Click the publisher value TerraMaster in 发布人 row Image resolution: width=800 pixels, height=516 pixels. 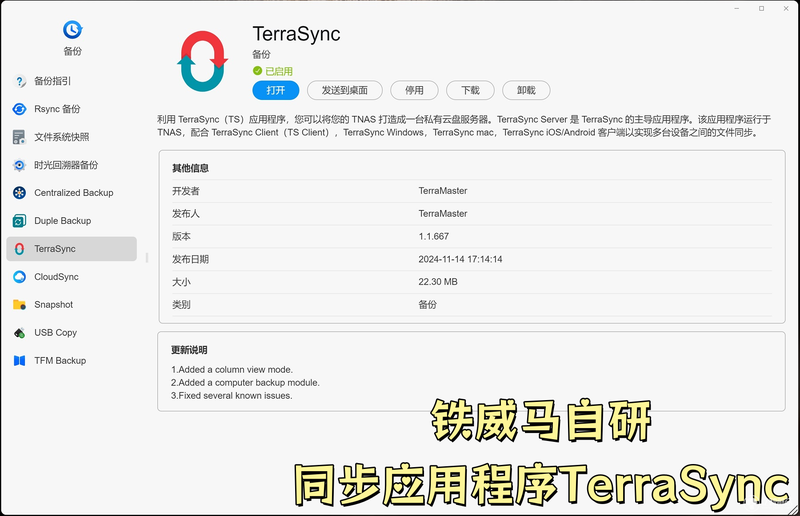coord(443,214)
